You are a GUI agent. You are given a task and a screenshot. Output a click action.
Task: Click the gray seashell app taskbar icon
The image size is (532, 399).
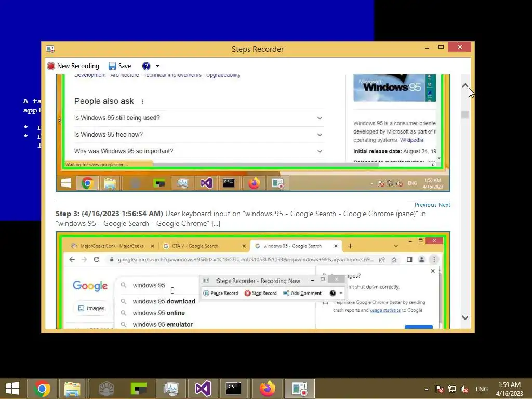[106, 389]
